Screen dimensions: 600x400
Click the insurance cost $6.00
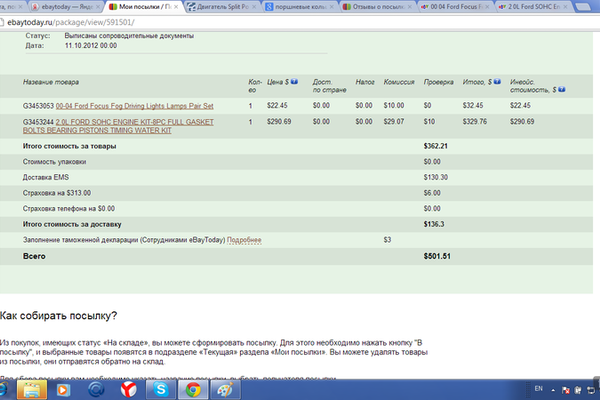(x=432, y=193)
